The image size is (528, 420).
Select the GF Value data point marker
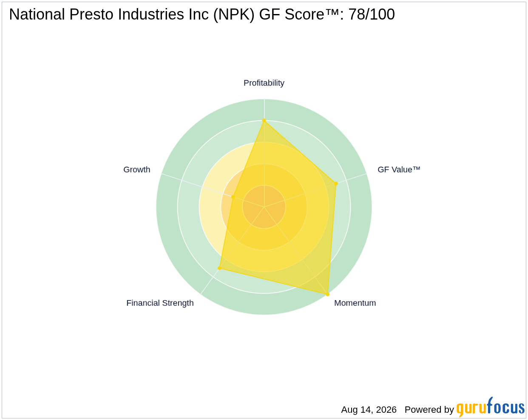click(336, 184)
